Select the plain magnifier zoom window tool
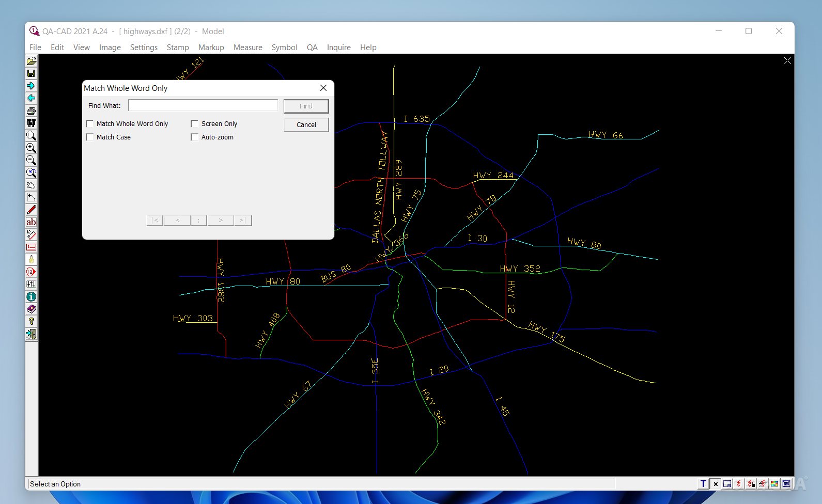The width and height of the screenshot is (822, 504). coord(31,135)
